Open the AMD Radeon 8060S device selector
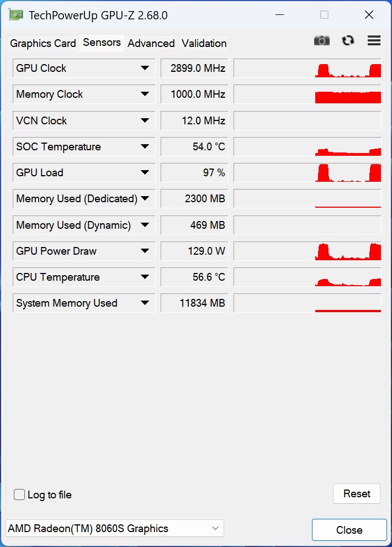Viewport: 392px width, 547px height. click(x=115, y=529)
